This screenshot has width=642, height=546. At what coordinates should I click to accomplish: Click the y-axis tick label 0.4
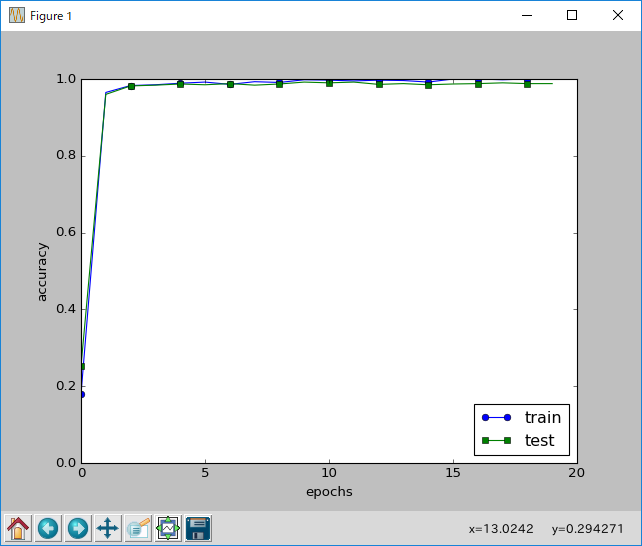pyautogui.click(x=66, y=309)
